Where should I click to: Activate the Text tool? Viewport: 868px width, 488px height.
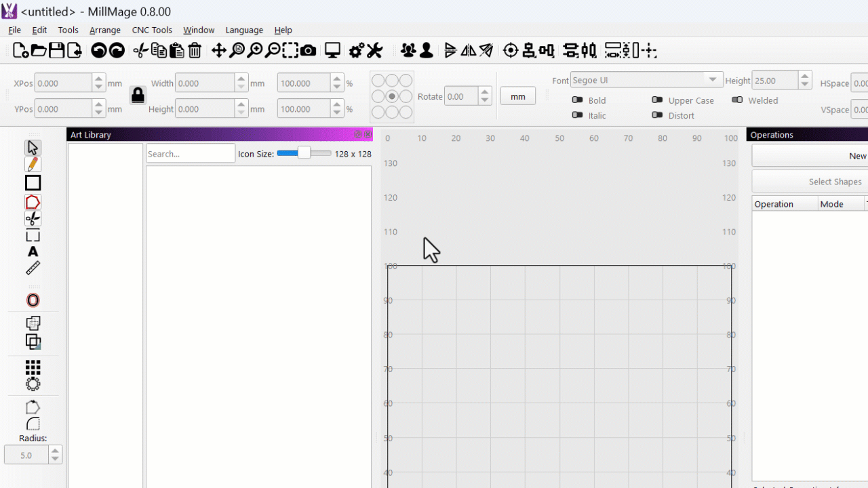pos(33,252)
